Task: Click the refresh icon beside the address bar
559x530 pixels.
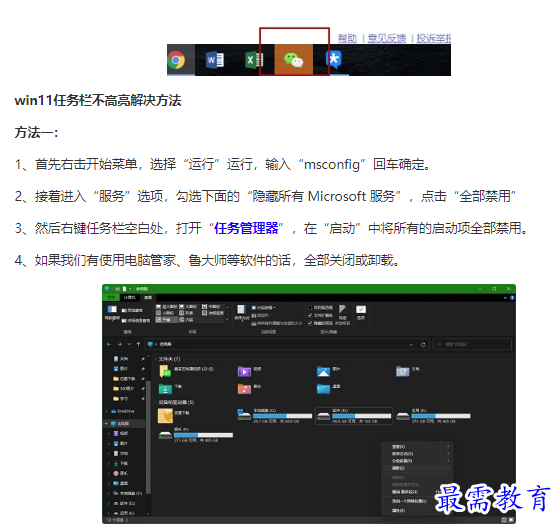Action: [x=423, y=345]
